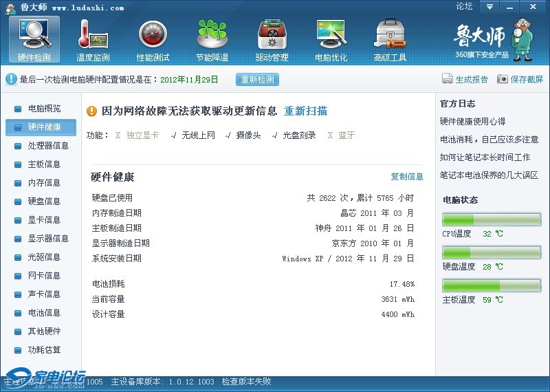
Task: Open 硬件健康使用心得 official log article
Action: click(472, 121)
